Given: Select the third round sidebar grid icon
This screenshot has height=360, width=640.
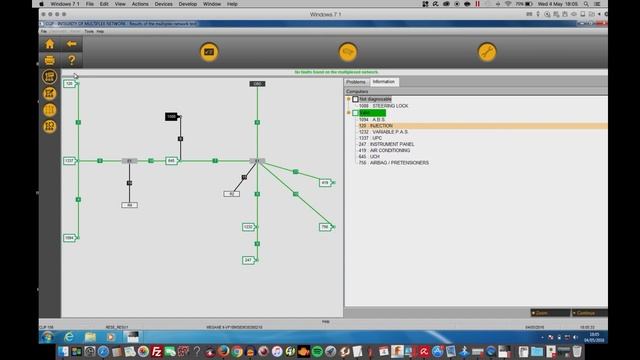Looking at the screenshot, I should tap(50, 110).
